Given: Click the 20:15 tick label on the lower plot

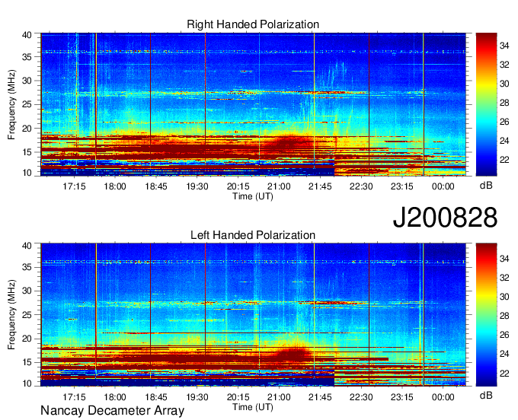Looking at the screenshot, I should click(238, 397).
